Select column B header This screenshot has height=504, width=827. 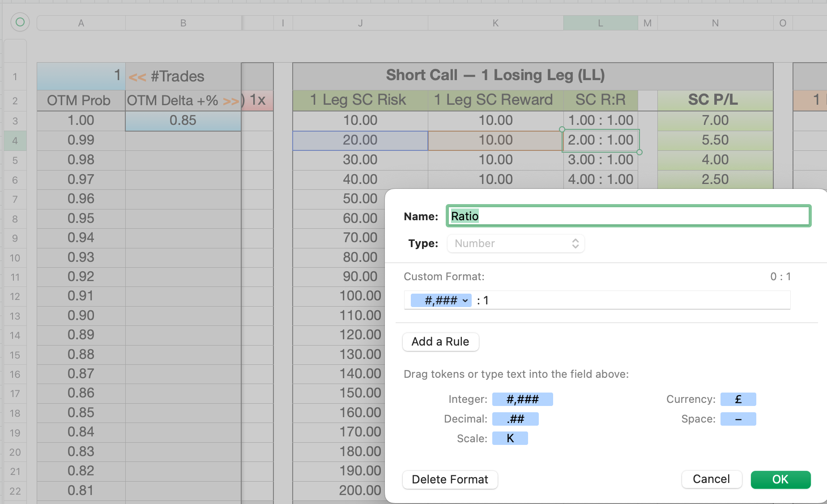pos(183,23)
